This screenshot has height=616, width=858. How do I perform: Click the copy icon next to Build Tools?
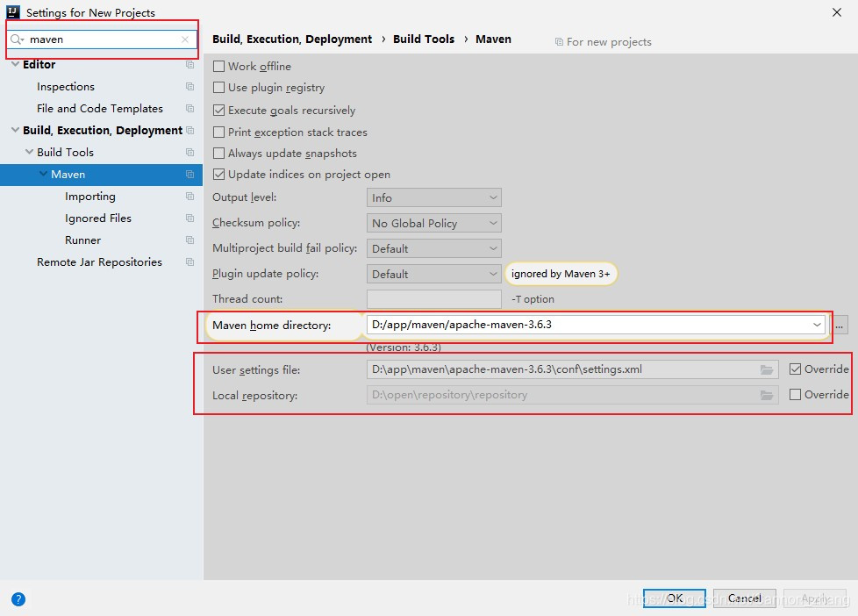tap(189, 152)
